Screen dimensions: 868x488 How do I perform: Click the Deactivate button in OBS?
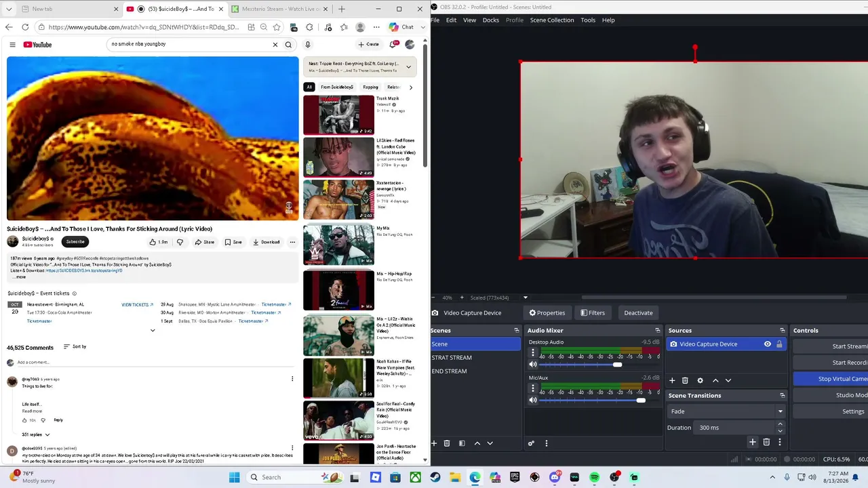(x=638, y=313)
